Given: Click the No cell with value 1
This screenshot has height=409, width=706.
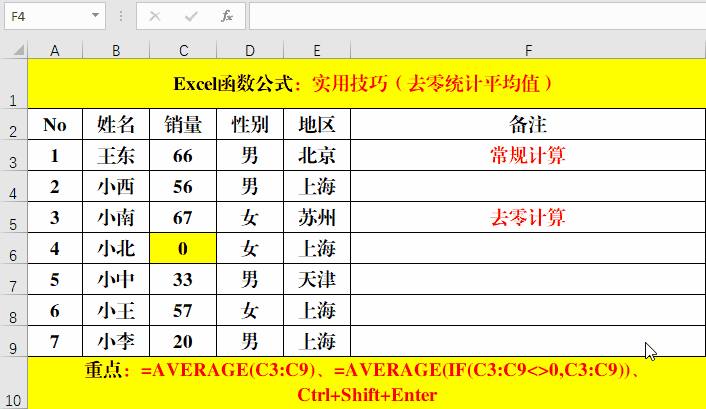Looking at the screenshot, I should coord(55,155).
